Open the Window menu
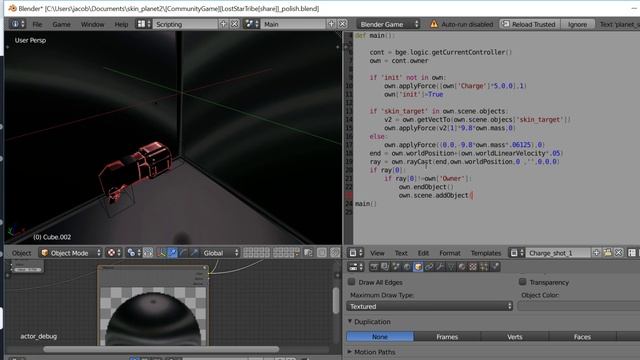Viewport: 640px width, 360px height. coord(92,24)
